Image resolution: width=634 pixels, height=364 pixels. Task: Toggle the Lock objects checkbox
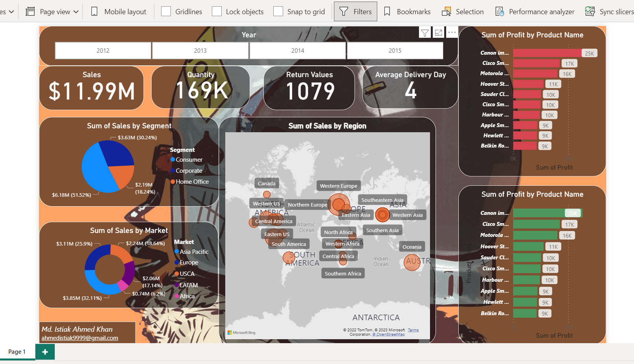(217, 12)
